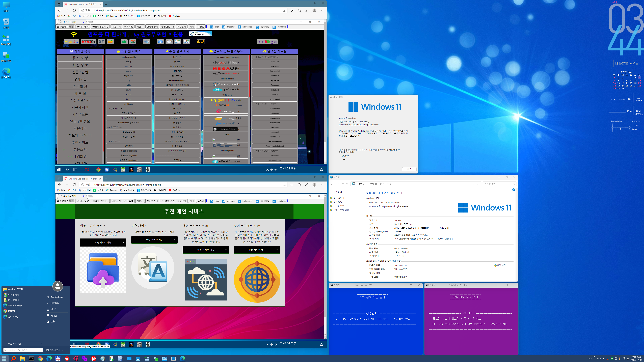The height and width of the screenshot is (362, 644).
Task: Expand 메인 로컬서비스 #1 menu dropdown
Action: (205, 250)
